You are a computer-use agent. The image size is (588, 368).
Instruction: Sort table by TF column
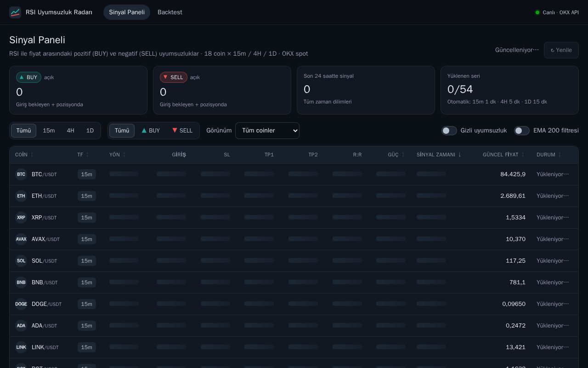click(x=83, y=155)
